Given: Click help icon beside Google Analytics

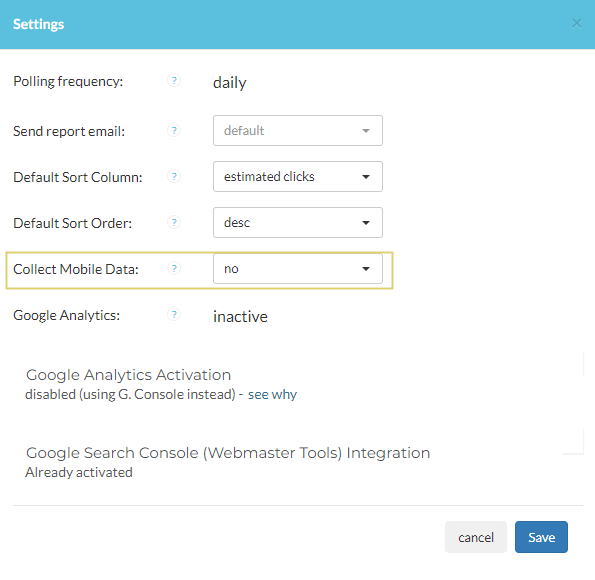Looking at the screenshot, I should tap(174, 314).
